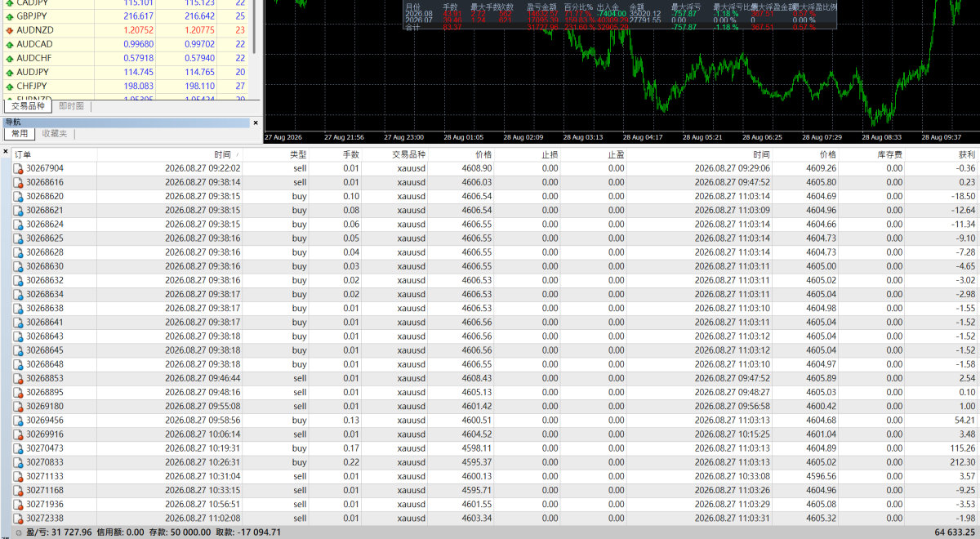Close the 导航 navigator panel
Viewport: 980px width, 539px height.
click(256, 122)
